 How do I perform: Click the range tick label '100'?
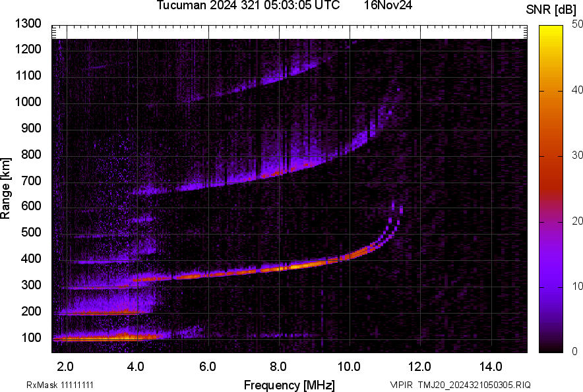[x=31, y=337]
